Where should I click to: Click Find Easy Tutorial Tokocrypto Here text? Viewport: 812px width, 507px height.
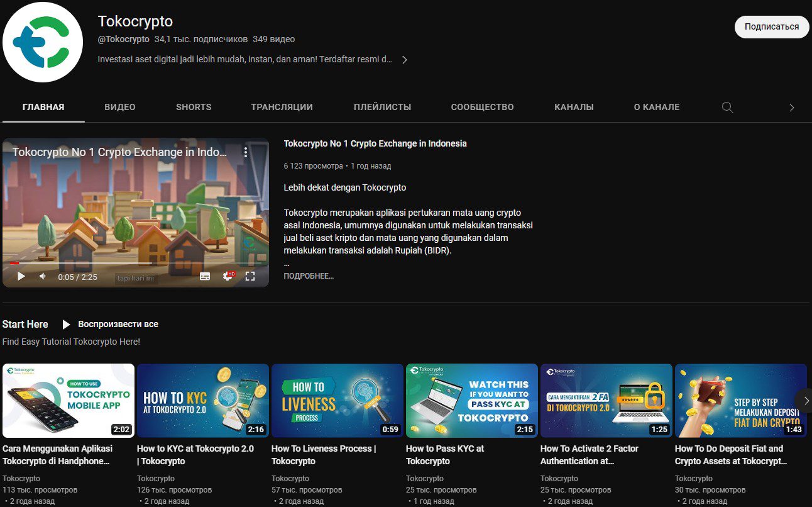pyautogui.click(x=71, y=342)
